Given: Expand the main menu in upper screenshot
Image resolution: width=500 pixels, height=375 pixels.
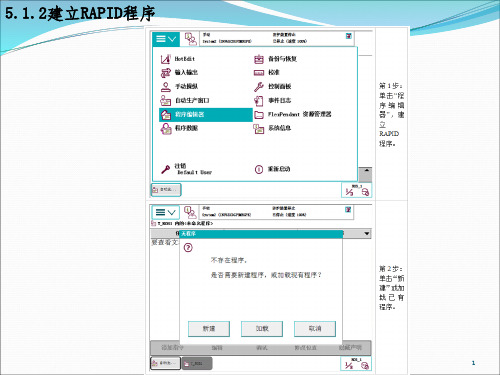Looking at the screenshot, I should pos(166,39).
